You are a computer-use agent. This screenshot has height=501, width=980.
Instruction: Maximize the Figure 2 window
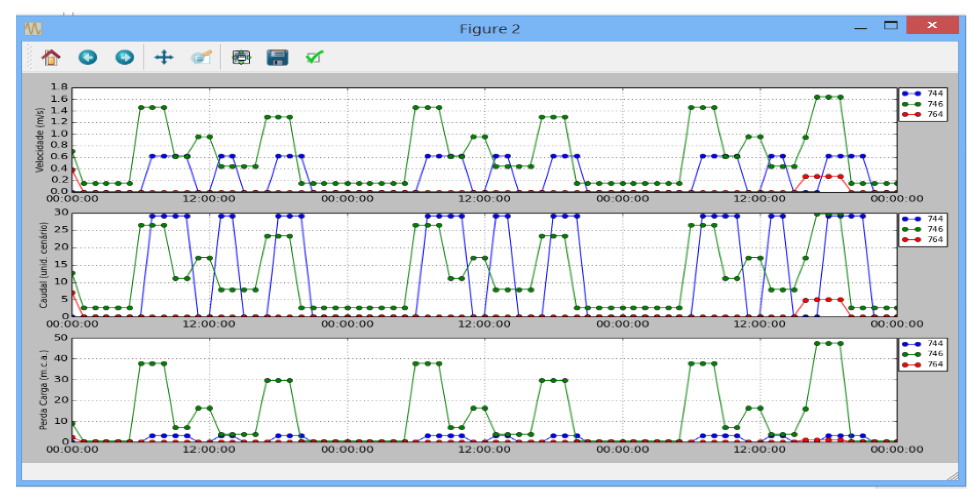tap(890, 25)
